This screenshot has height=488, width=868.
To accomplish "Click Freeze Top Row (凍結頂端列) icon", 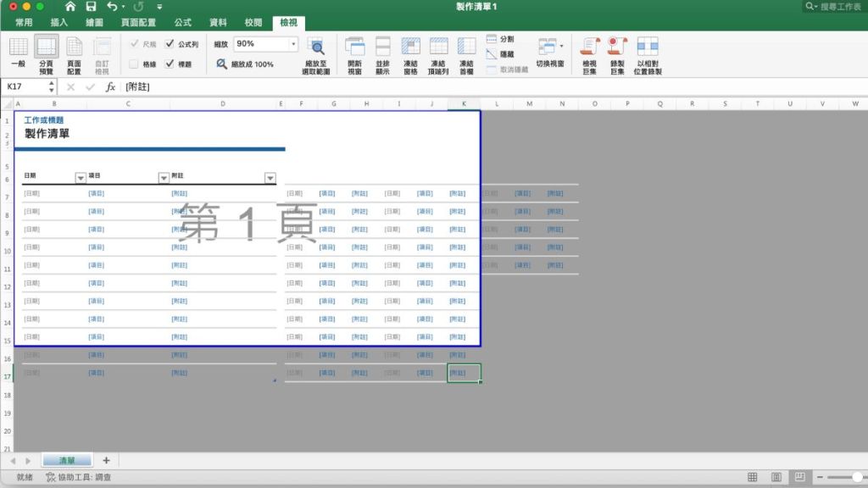I will 438,47.
